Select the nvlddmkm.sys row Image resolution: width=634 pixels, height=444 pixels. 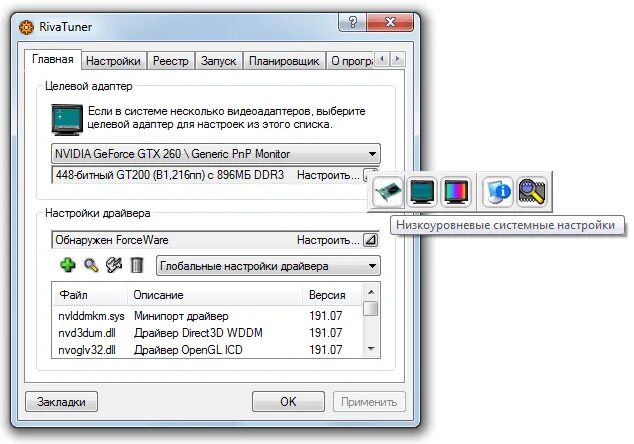point(207,316)
